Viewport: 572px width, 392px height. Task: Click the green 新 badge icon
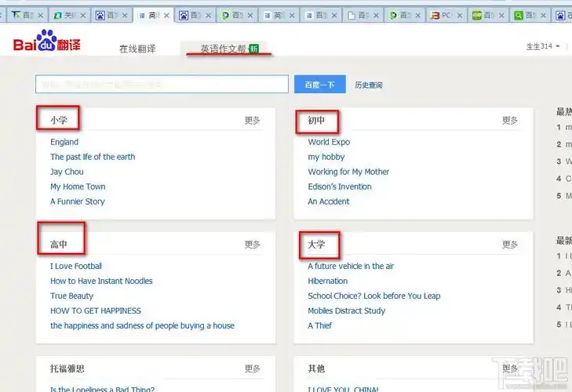(x=253, y=49)
